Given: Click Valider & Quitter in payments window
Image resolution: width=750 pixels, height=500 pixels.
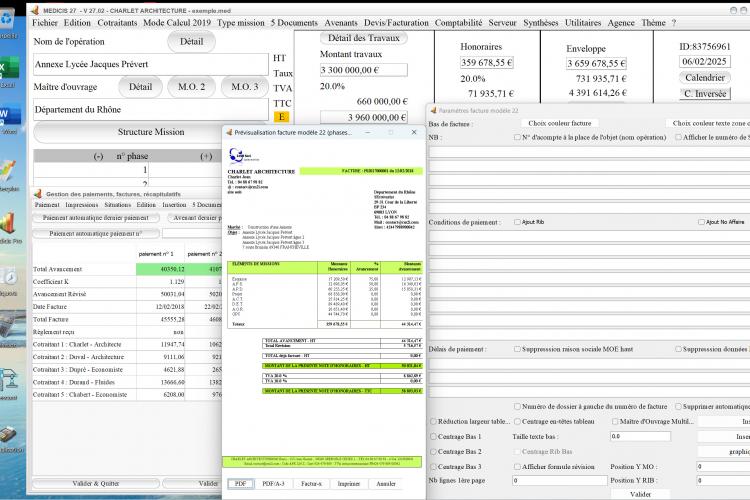Looking at the screenshot, I should [95, 484].
